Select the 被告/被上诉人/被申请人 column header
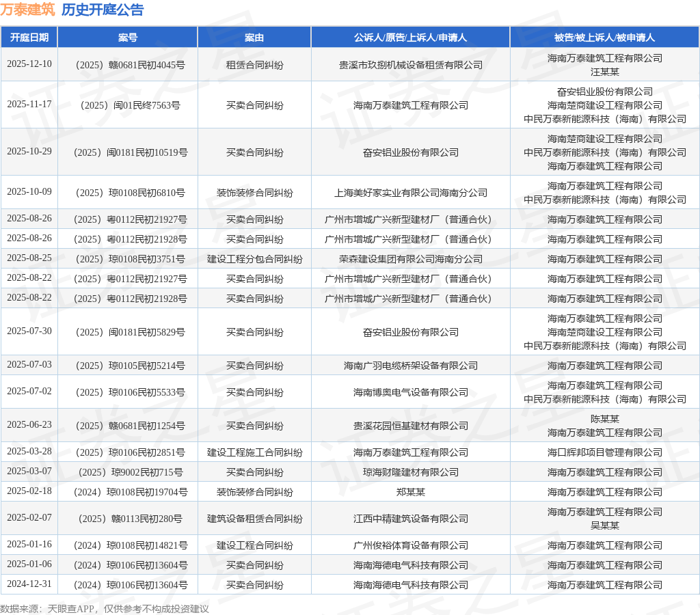700x615 pixels. pos(604,38)
